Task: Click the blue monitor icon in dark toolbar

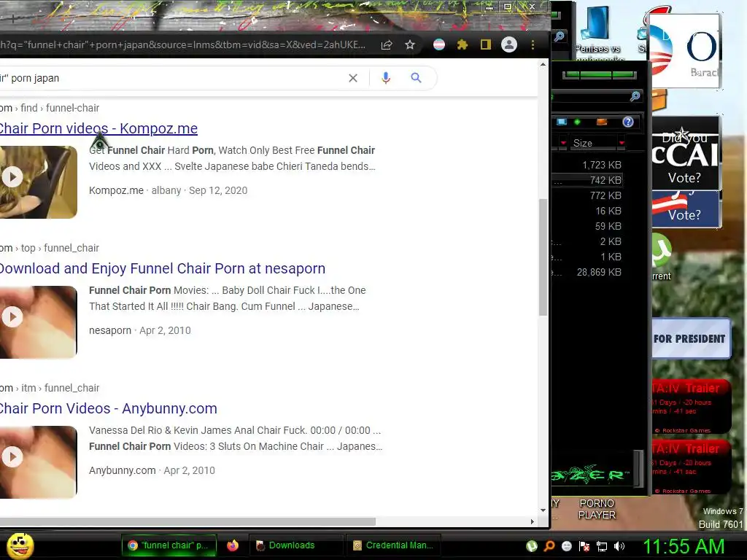Action: pos(562,122)
